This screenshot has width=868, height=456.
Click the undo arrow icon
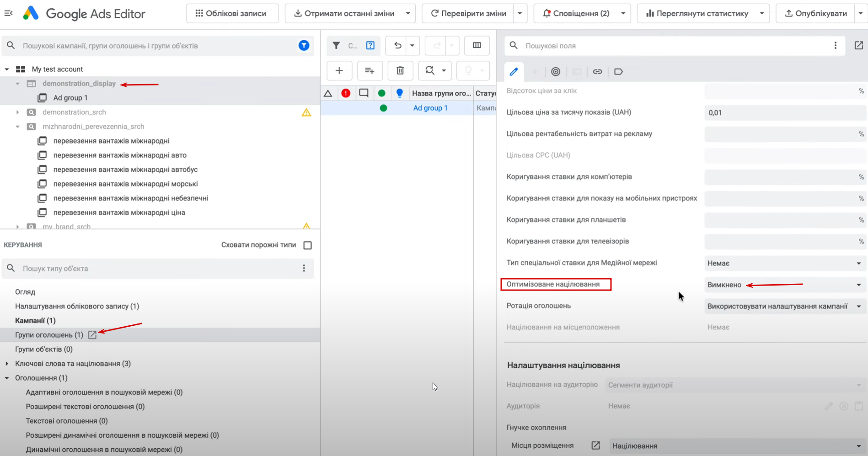[x=397, y=45]
